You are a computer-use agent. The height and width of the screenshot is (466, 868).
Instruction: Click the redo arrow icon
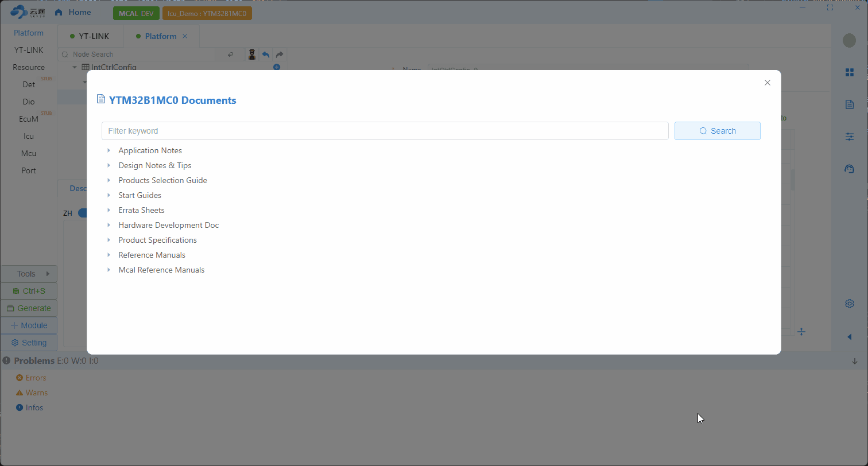point(280,55)
